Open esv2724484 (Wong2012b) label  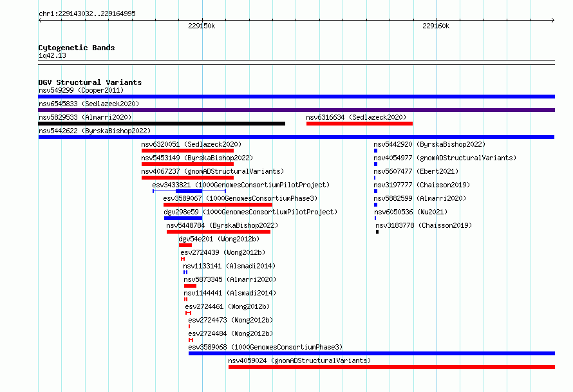point(230,333)
